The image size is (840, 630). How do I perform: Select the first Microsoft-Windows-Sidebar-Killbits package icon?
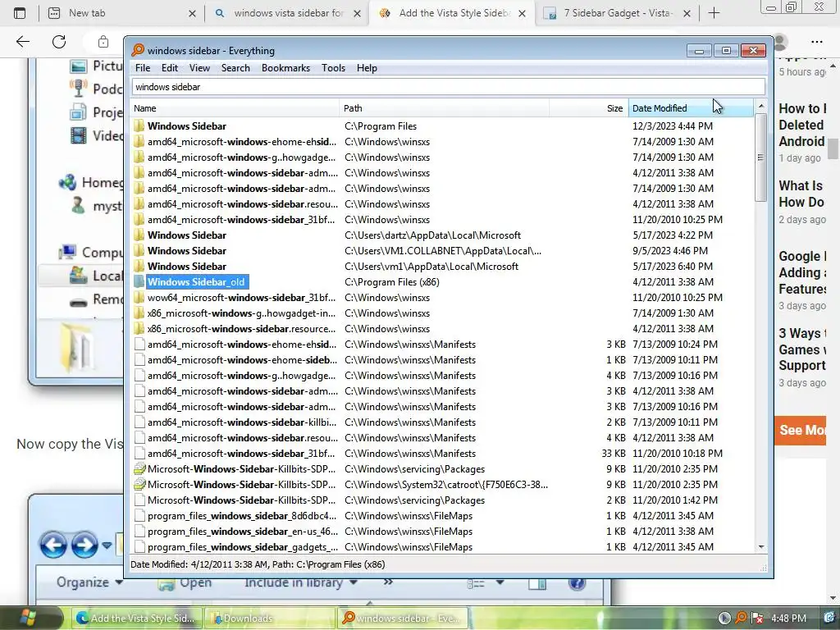point(139,468)
